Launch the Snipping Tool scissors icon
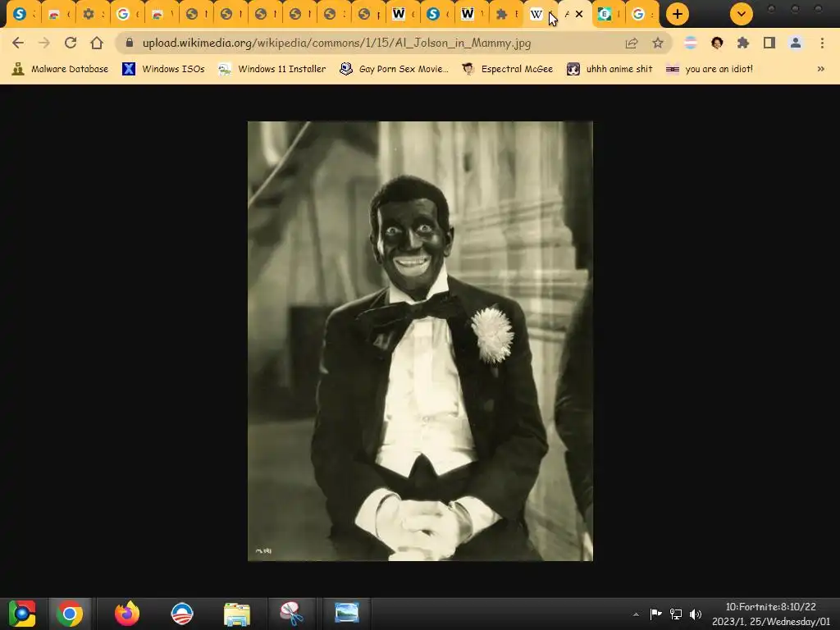Image resolution: width=840 pixels, height=630 pixels. [x=291, y=614]
